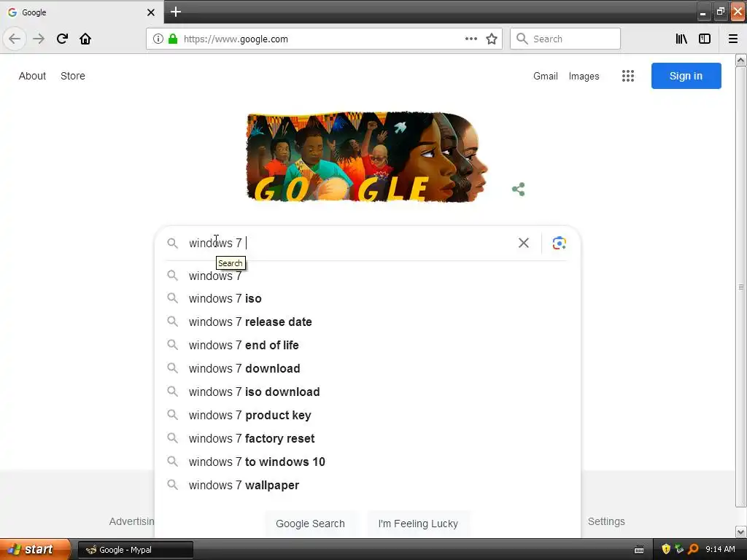Choose suggestion "windows 7 to windows 10"
The width and height of the screenshot is (747, 560).
(x=368, y=462)
